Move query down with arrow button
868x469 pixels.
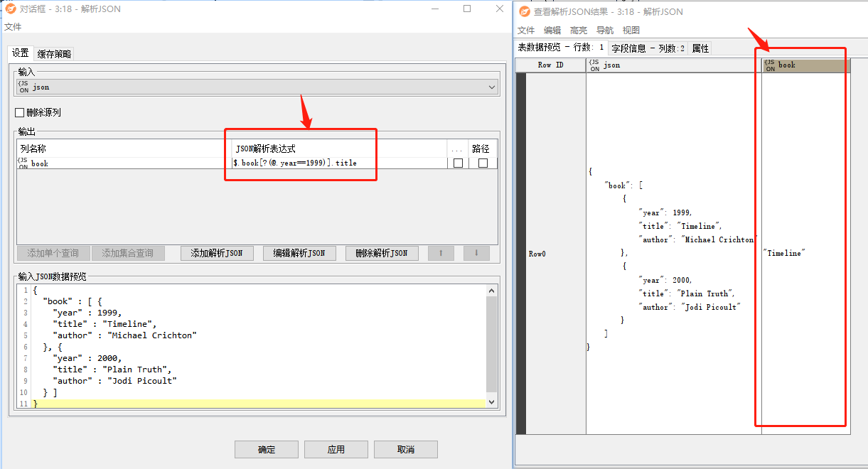pos(476,253)
